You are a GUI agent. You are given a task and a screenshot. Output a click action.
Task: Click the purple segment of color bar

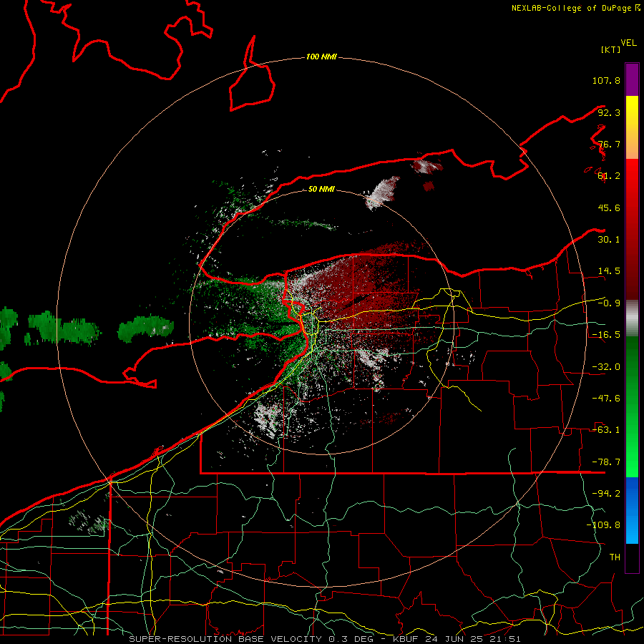(632, 79)
